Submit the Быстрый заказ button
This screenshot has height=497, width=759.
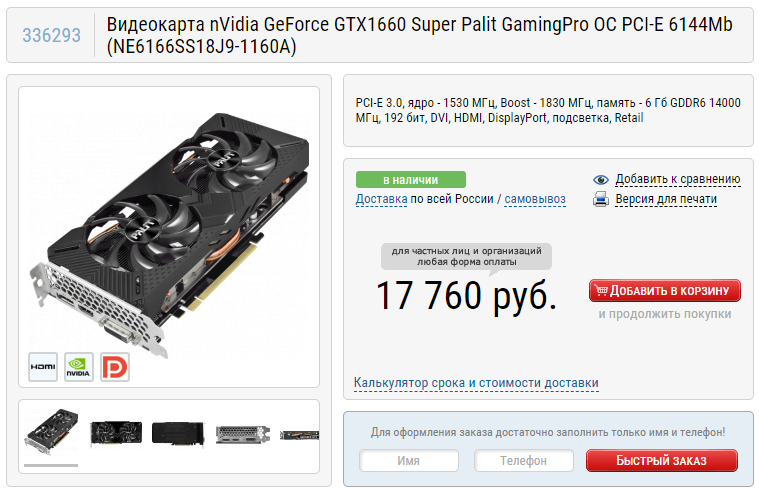[x=662, y=460]
